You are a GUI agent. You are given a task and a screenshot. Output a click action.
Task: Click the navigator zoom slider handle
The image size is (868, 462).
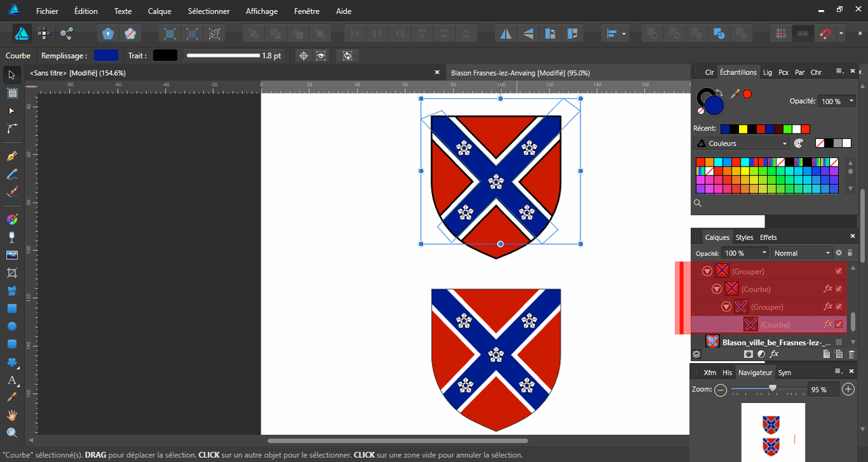click(772, 388)
